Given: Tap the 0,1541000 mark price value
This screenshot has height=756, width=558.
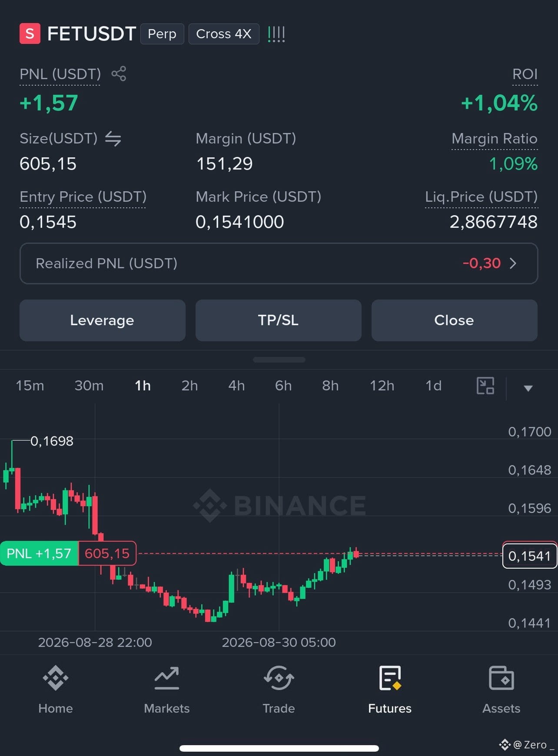Looking at the screenshot, I should 240,222.
